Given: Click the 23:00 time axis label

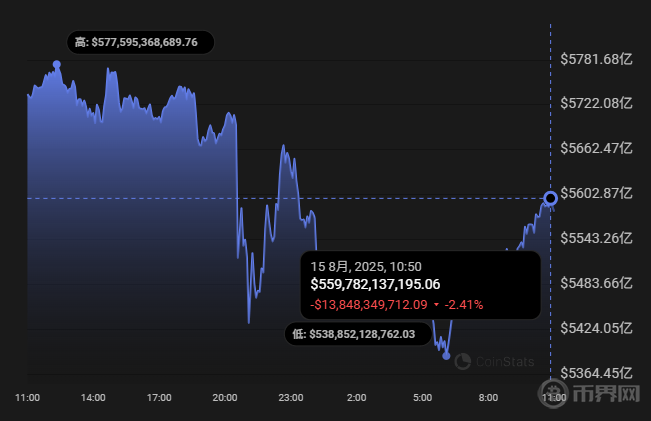Looking at the screenshot, I should coord(290,398).
